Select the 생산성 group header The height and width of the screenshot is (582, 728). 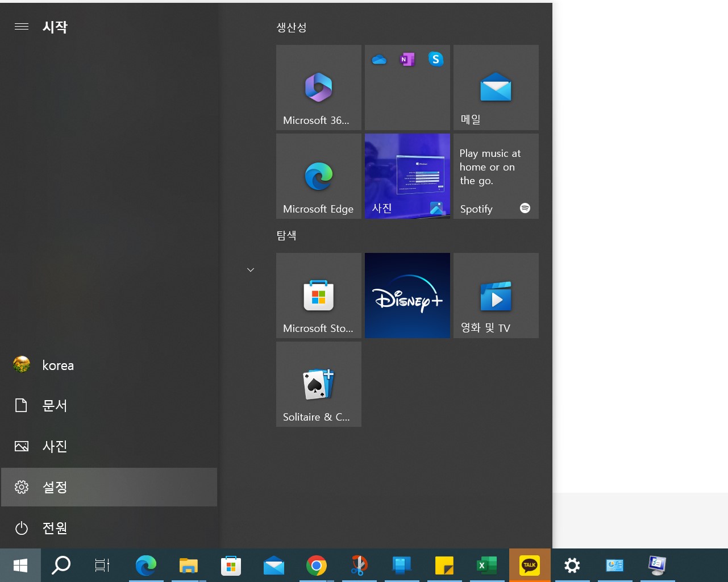pos(292,27)
